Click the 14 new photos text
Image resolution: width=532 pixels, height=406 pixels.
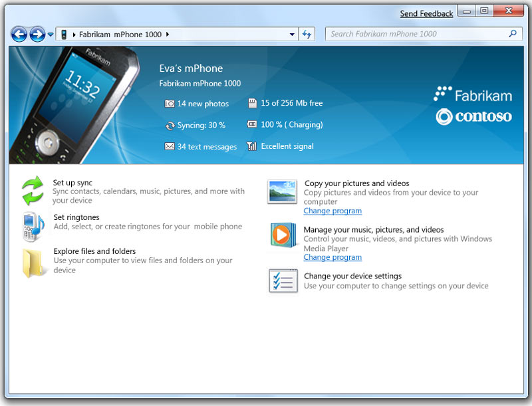pos(203,104)
